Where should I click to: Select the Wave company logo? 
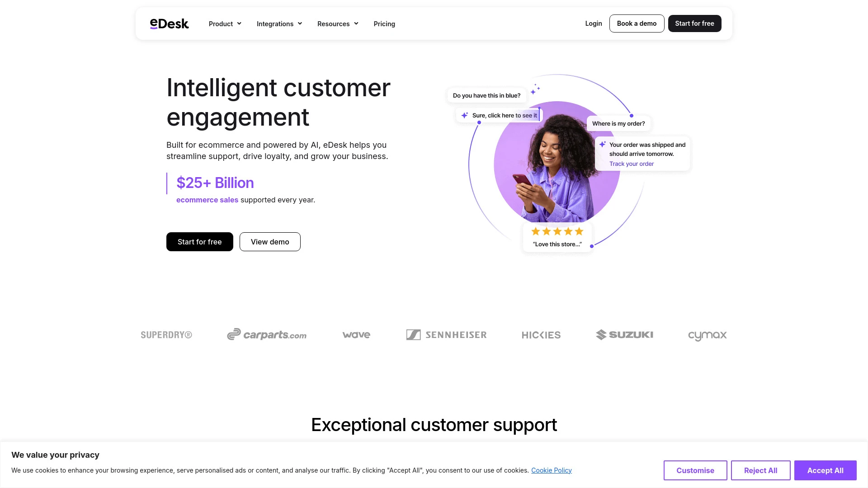tap(356, 334)
